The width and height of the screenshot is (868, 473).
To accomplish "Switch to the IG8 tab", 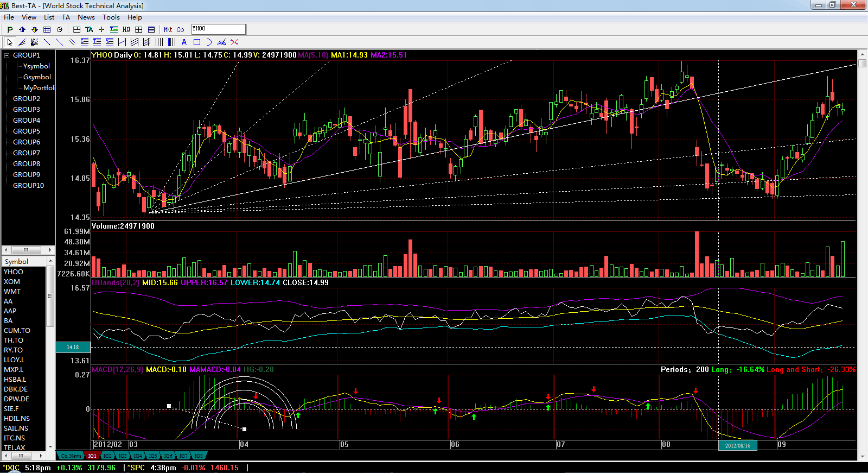I will tap(199, 456).
